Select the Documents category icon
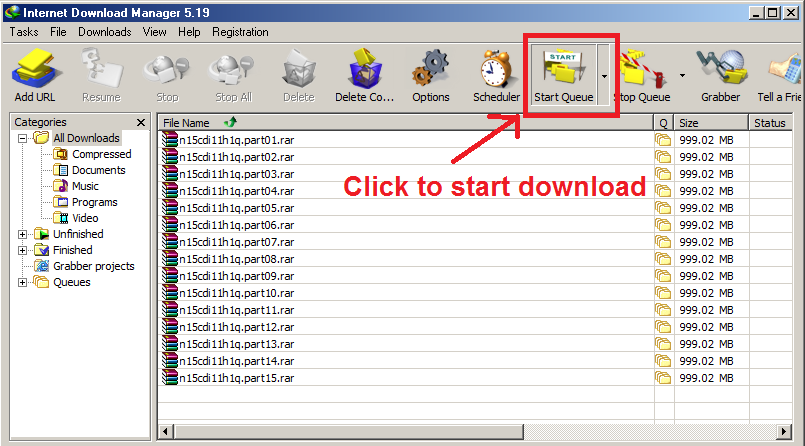 point(61,170)
